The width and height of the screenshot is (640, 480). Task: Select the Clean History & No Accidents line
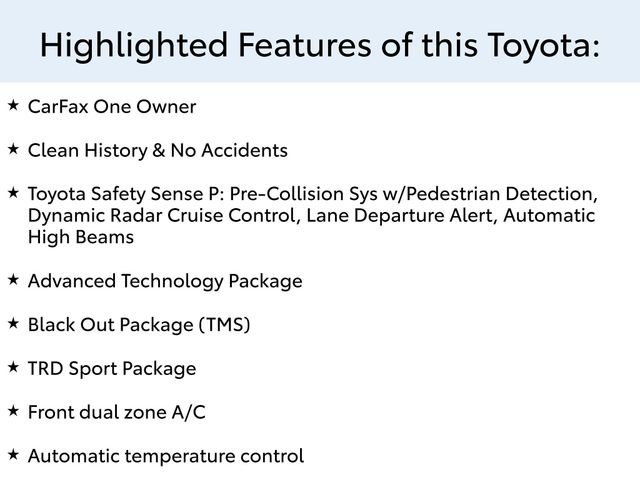pos(158,151)
